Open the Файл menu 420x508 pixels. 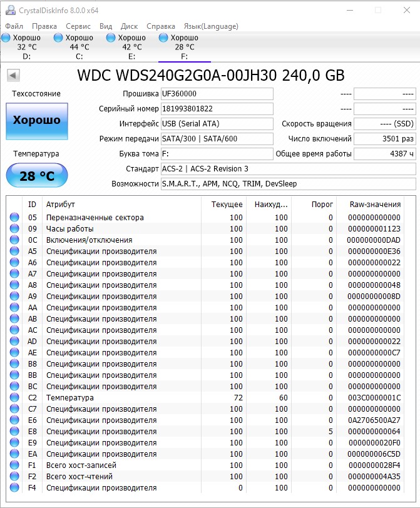14,26
